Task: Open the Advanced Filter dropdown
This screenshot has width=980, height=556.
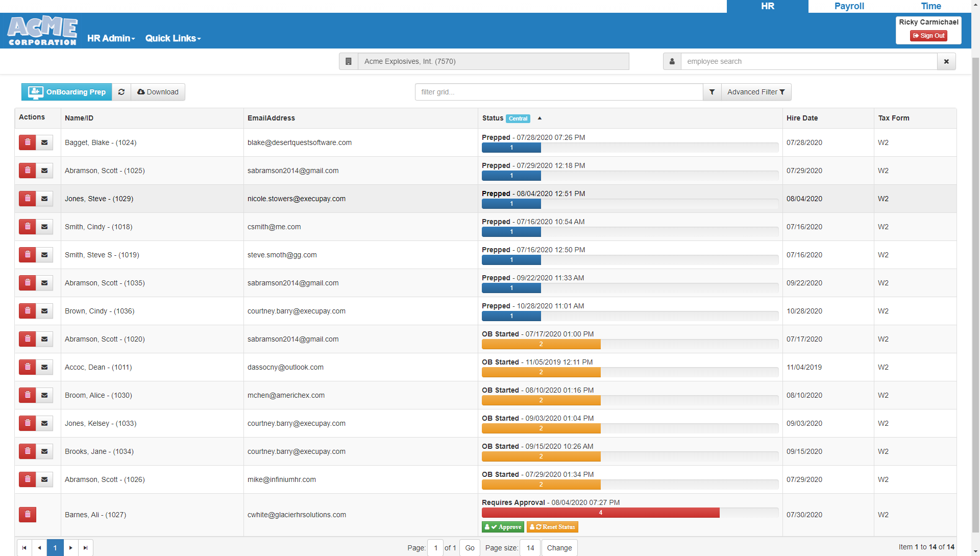Action: pos(756,92)
